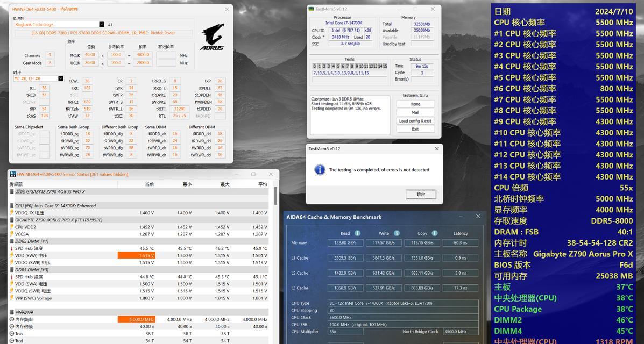Click the L1 Cache Write value 3847.3 GB/s

(384, 258)
